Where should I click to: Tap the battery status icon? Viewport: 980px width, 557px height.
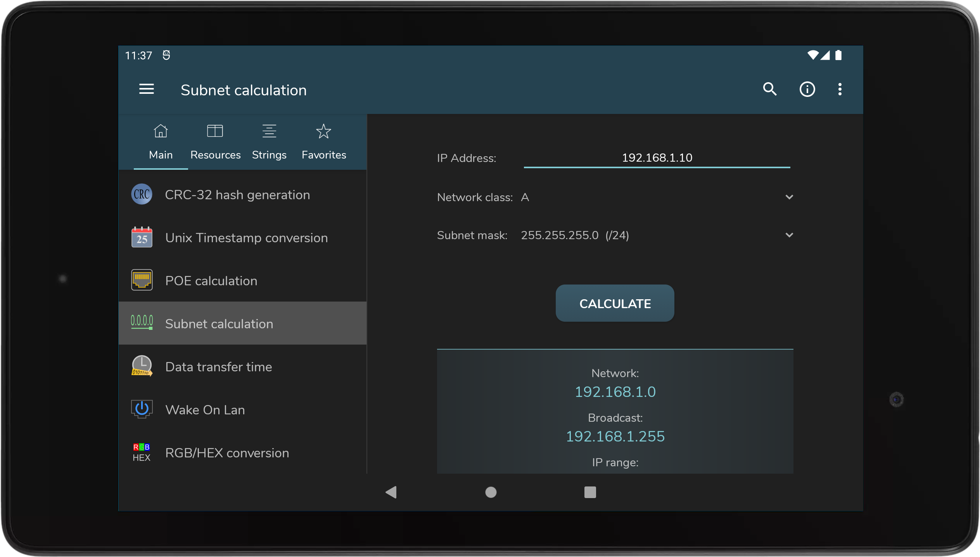838,55
